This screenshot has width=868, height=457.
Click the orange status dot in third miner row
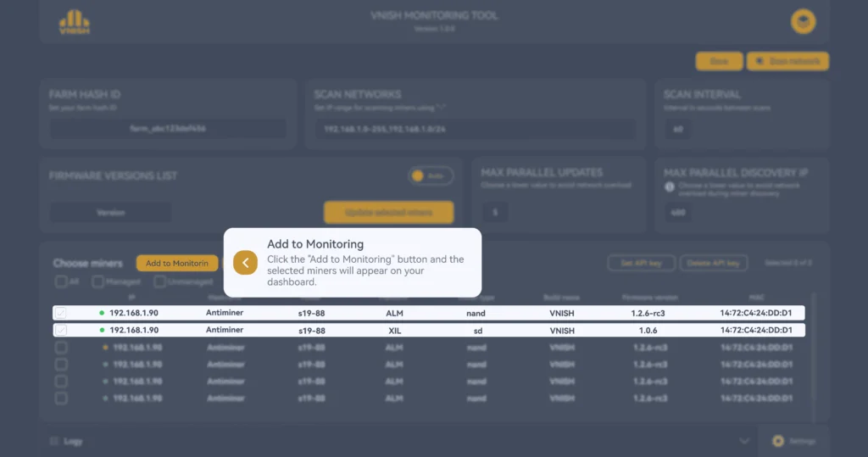[x=105, y=348]
